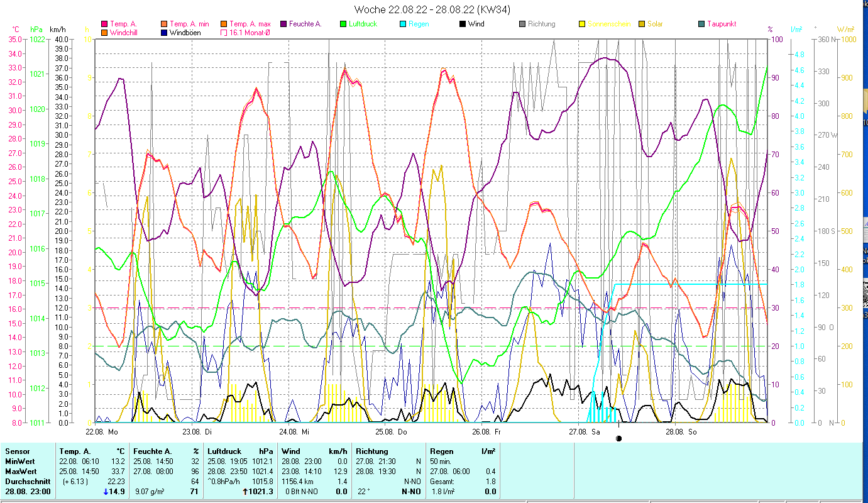The image size is (868, 503).
Task: Click the maximum wind value 12.9
Action: point(340,472)
